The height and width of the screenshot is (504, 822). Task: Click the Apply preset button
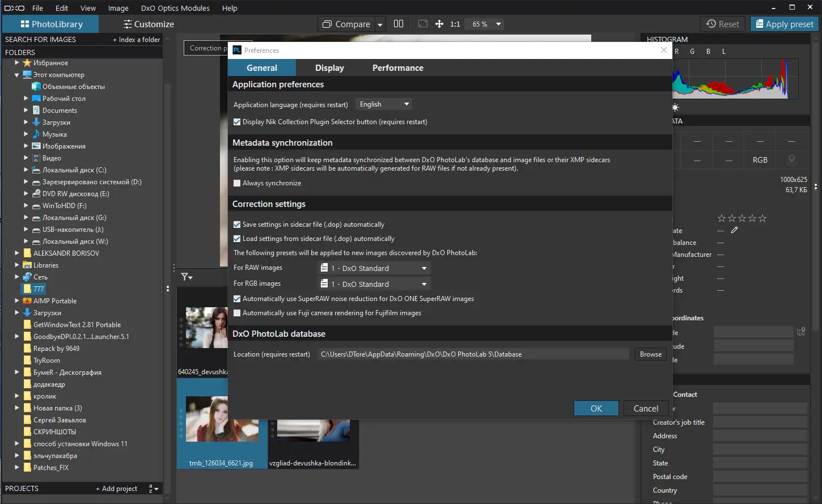click(785, 24)
